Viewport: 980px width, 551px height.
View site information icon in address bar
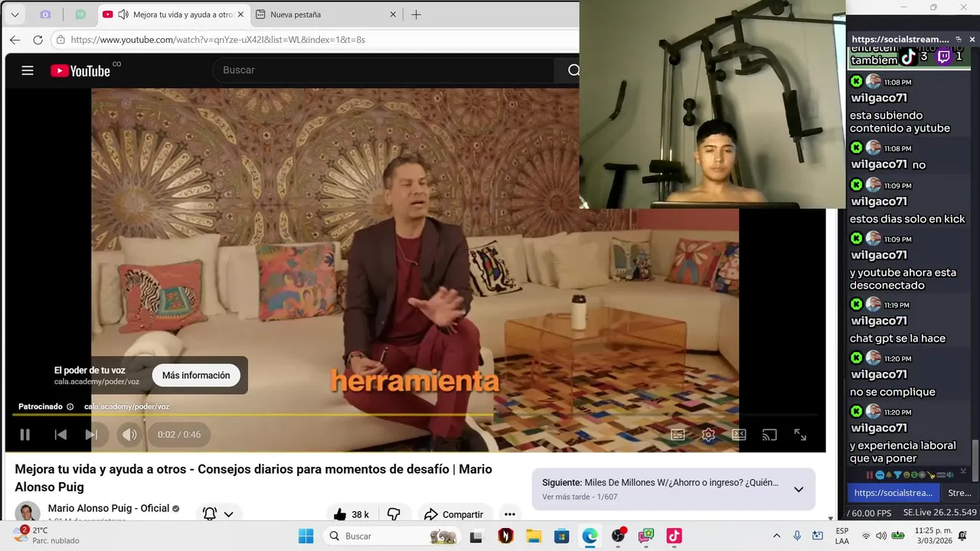[x=60, y=40]
